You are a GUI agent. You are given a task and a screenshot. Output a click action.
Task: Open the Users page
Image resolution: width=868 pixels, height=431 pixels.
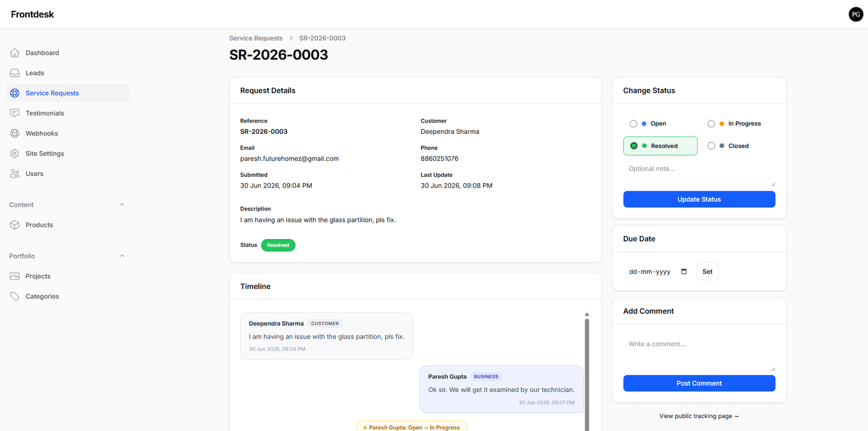pos(68,173)
